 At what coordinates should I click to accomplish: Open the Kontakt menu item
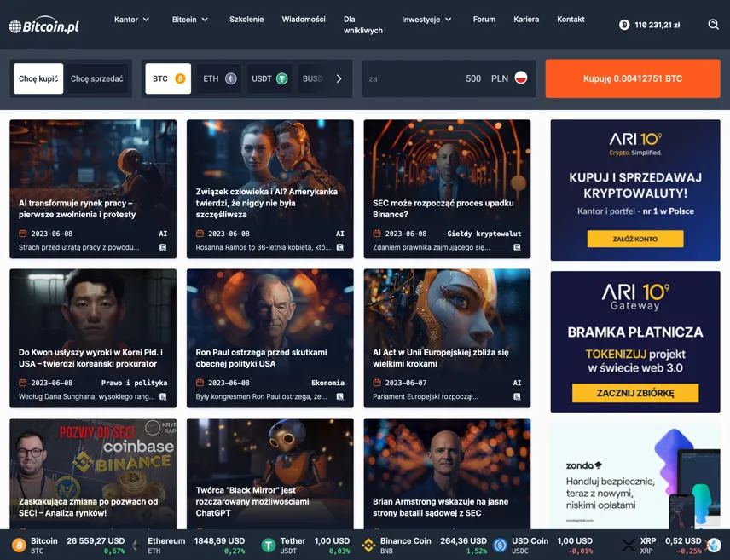click(571, 20)
